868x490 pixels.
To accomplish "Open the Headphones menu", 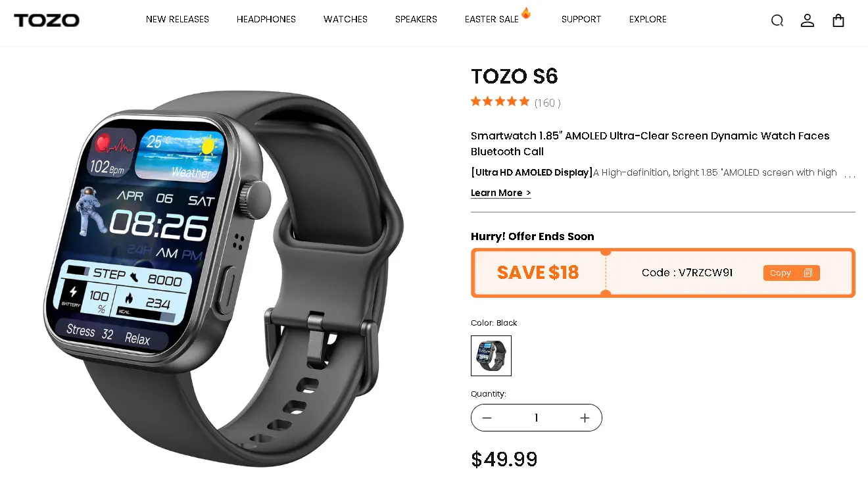I will [x=266, y=19].
